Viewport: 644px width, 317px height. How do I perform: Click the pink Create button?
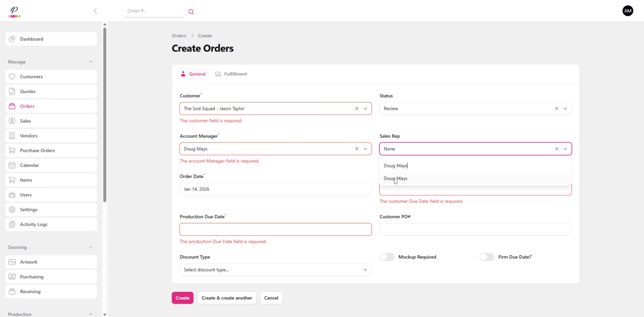[x=182, y=298]
